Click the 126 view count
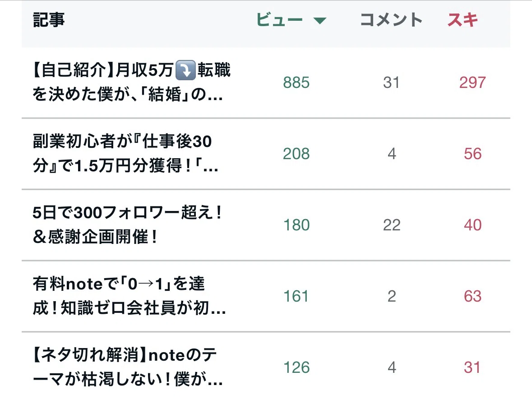532x399 pixels. 296,367
